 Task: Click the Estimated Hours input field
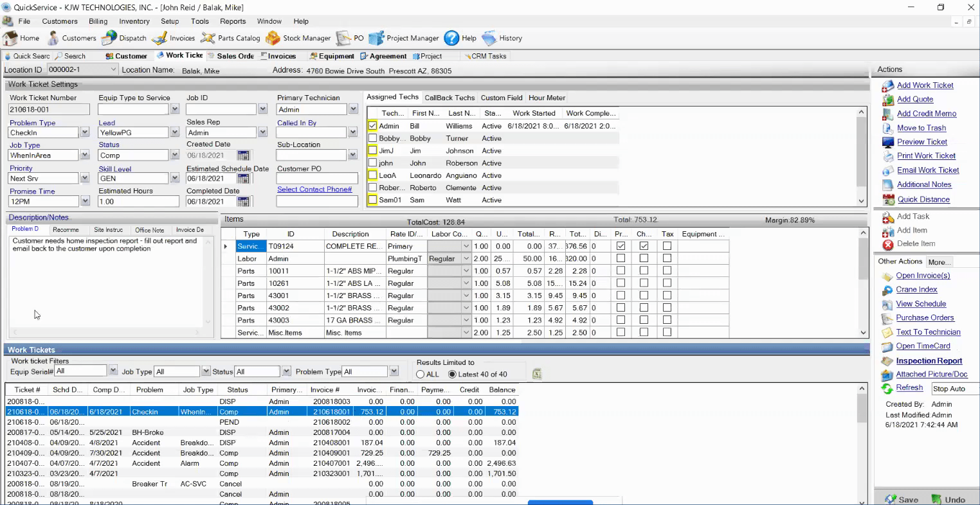138,201
